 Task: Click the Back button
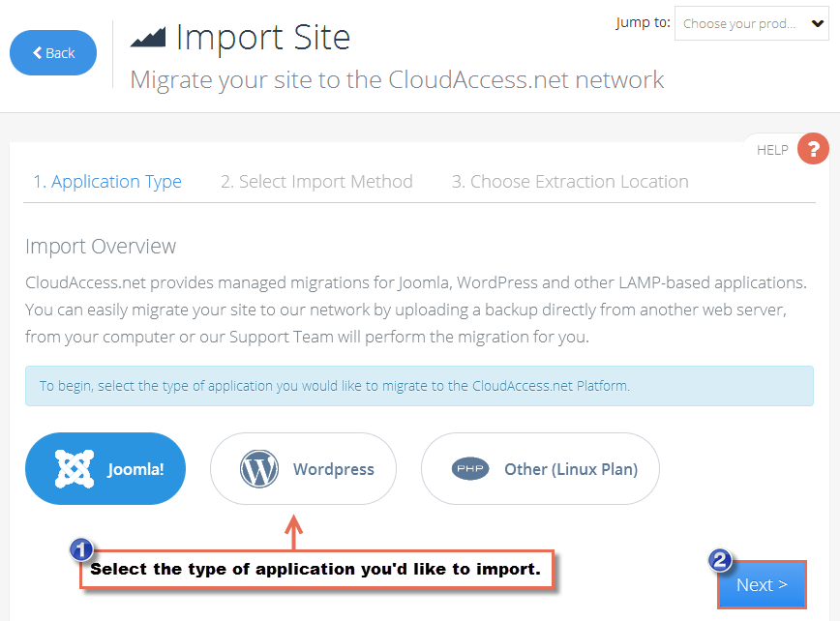(53, 52)
